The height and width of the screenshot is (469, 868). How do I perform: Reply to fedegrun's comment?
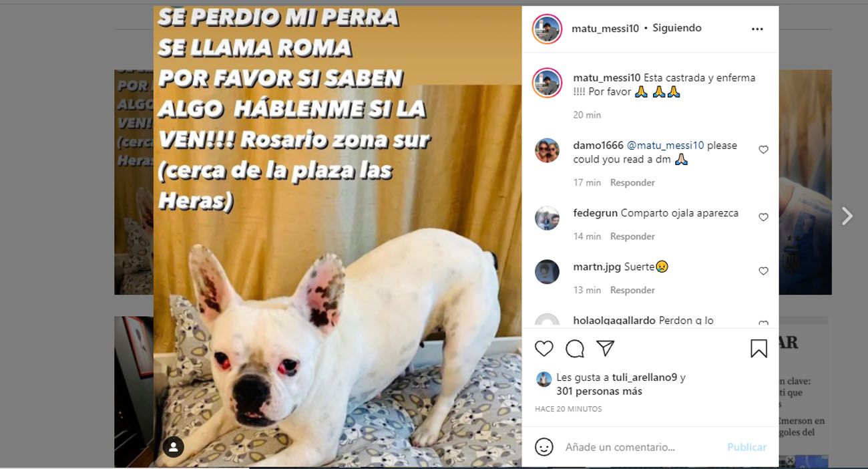pos(632,237)
